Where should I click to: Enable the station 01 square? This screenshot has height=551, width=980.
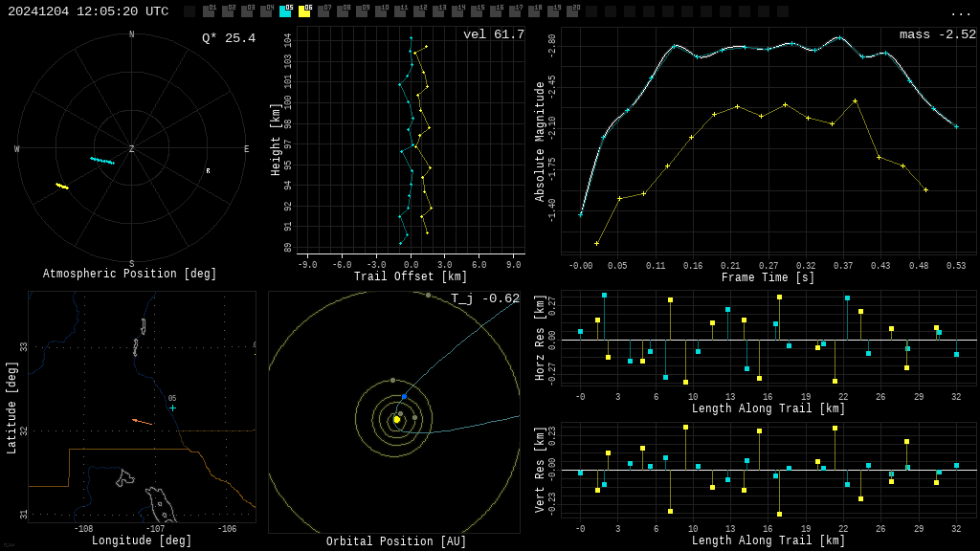(210, 11)
